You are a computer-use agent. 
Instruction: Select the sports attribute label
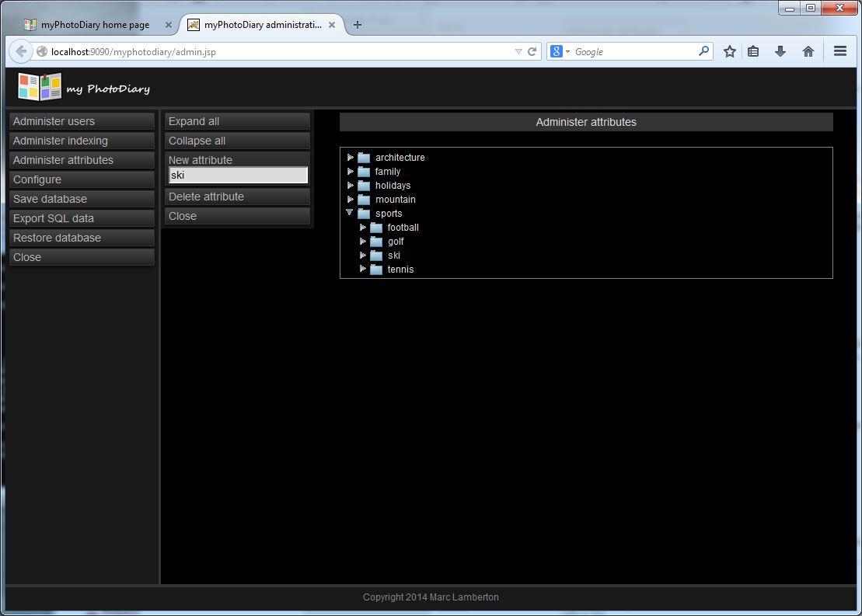pos(389,214)
